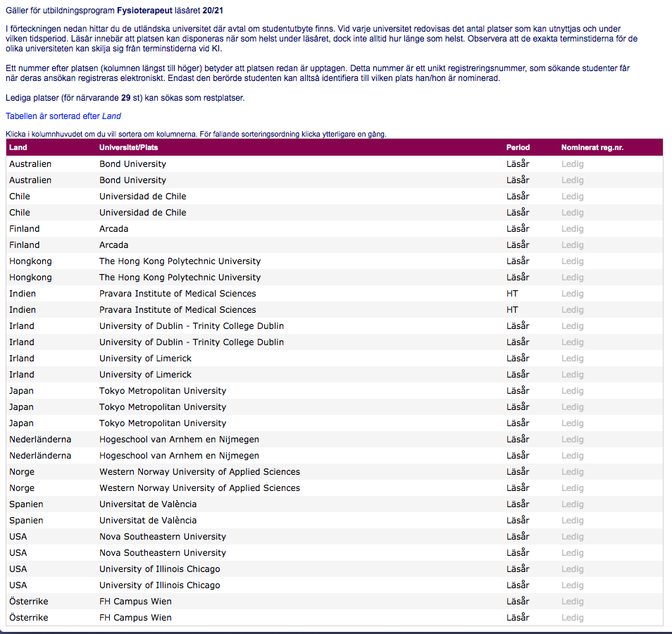
Task: Select the first 'Trinity College Dublin' university cell
Action: click(x=192, y=326)
